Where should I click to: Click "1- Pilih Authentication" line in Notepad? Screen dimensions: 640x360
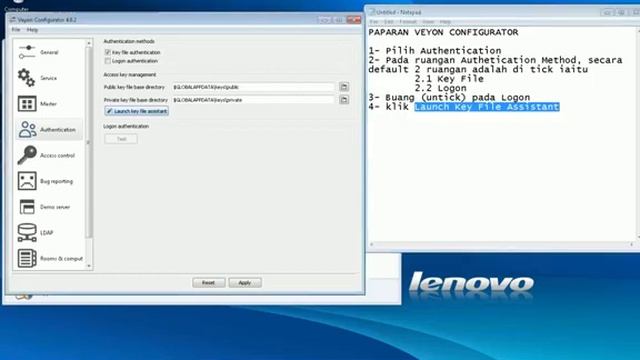point(435,51)
